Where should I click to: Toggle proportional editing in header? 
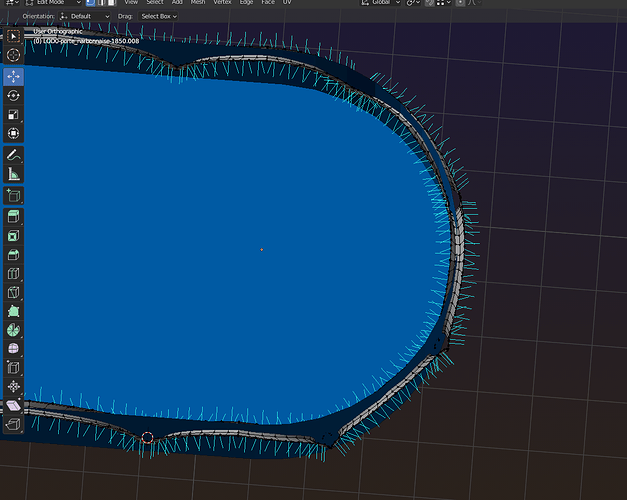coord(460,2)
